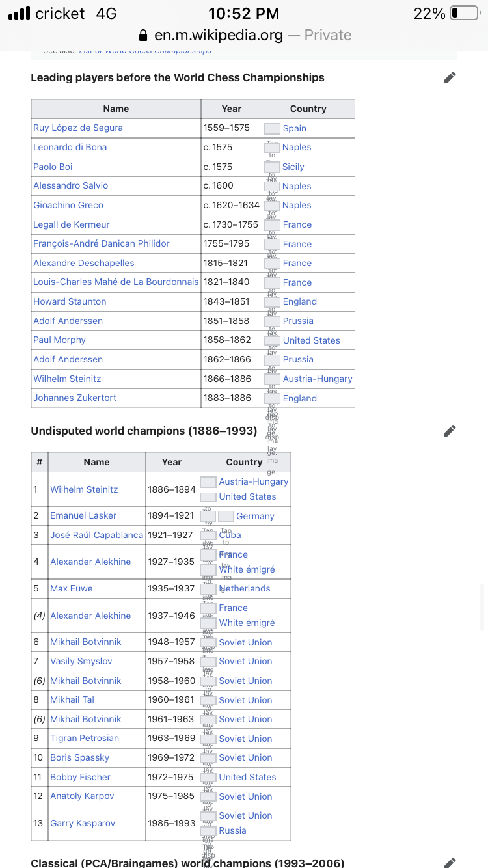Open the Alessandro Salvio link
Image resolution: width=488 pixels, height=868 pixels.
coord(71,185)
